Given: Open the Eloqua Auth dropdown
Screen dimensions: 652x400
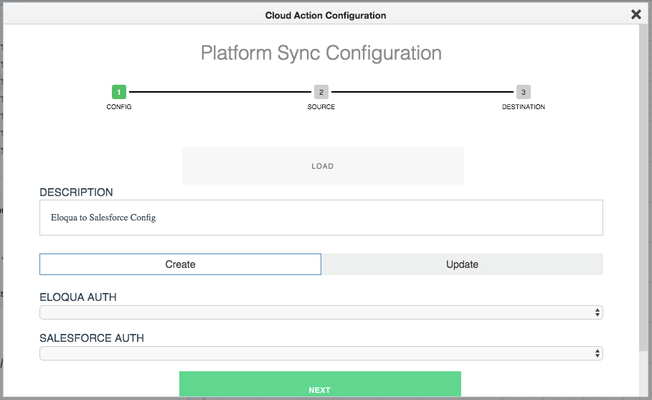Looking at the screenshot, I should point(321,313).
